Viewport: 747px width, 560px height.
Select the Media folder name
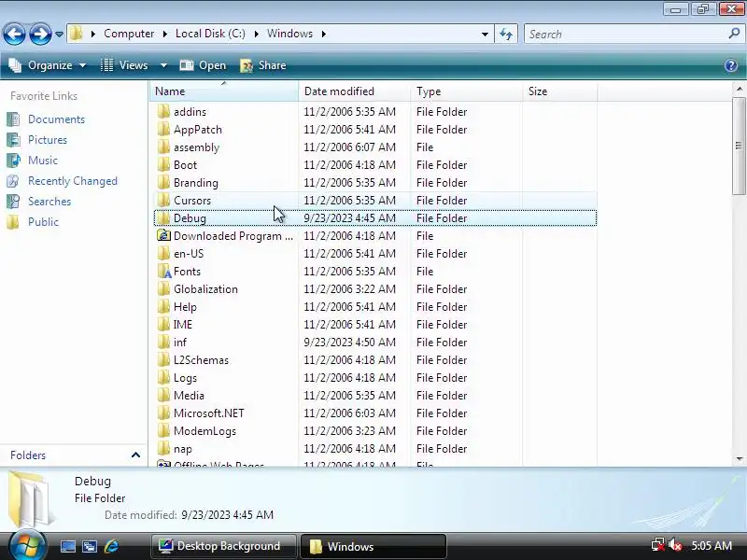point(189,395)
